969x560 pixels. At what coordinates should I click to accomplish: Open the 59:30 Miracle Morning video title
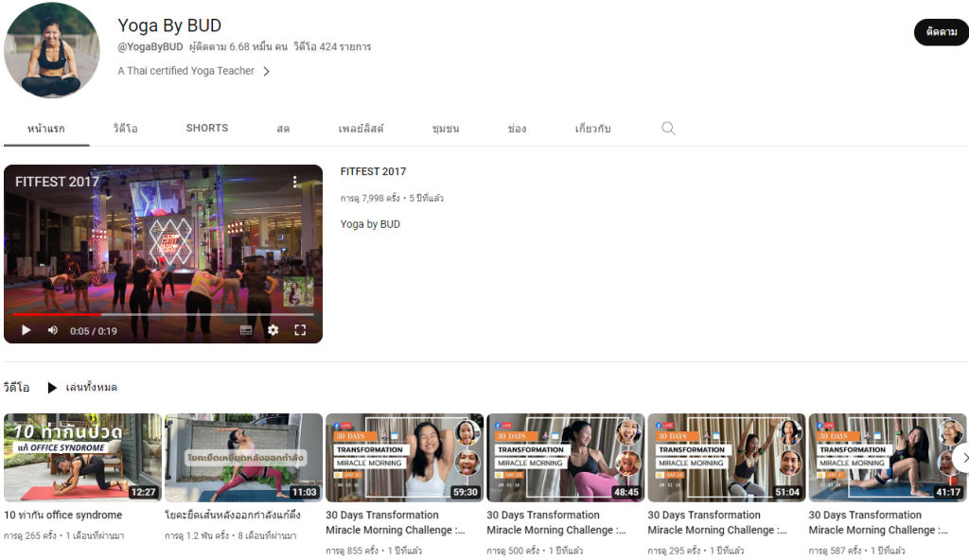396,522
